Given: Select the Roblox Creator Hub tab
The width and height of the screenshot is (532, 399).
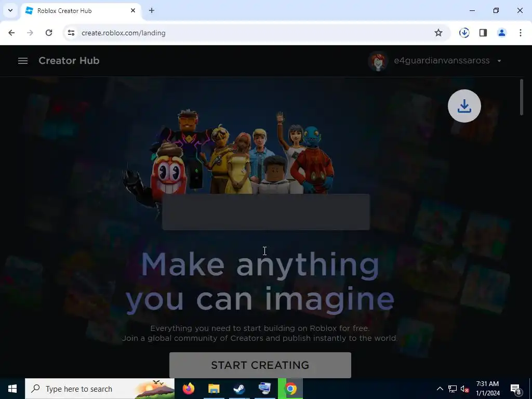Looking at the screenshot, I should click(81, 11).
